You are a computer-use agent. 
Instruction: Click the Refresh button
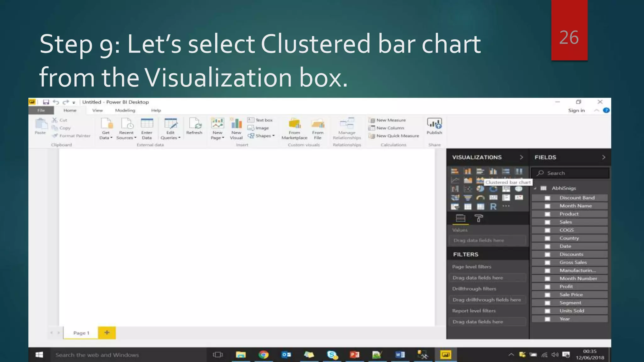194,126
